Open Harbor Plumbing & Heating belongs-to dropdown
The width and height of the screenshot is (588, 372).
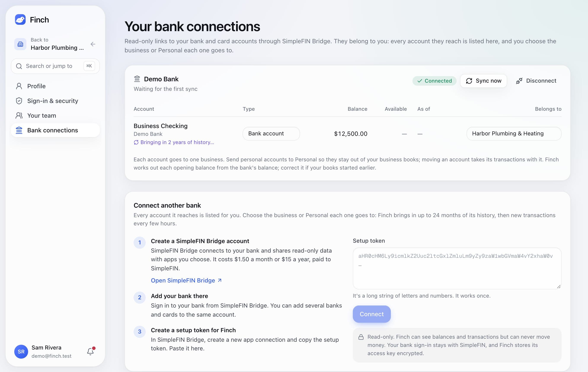point(514,134)
